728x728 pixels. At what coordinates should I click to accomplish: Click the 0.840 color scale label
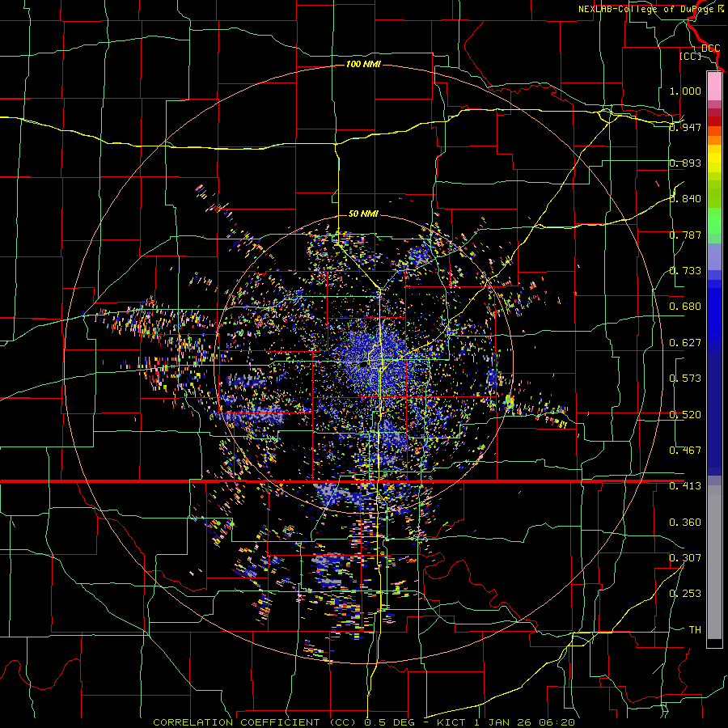(685, 199)
